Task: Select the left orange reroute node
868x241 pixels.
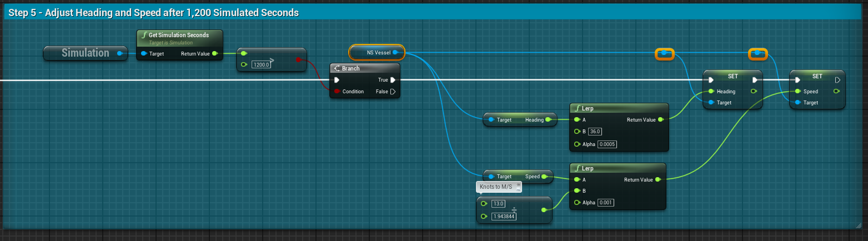Action: pos(664,54)
